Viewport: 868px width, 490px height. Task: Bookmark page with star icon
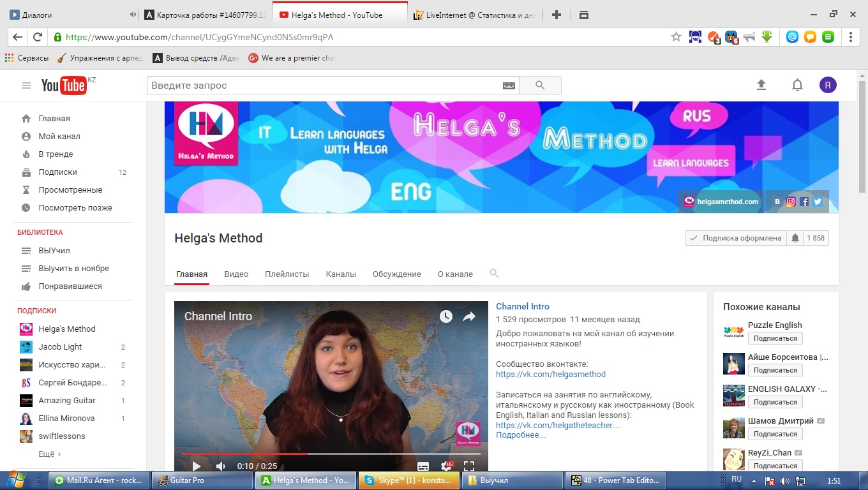(x=676, y=37)
